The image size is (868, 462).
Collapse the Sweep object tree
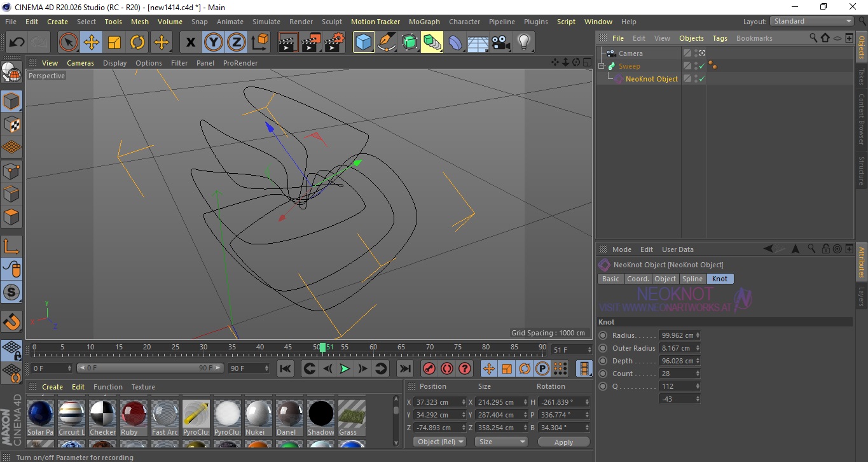602,66
